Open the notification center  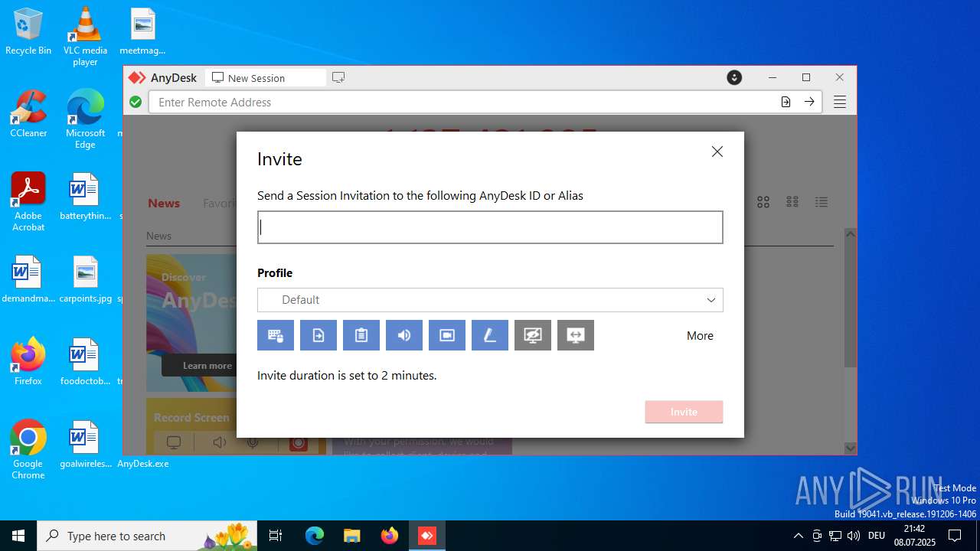pyautogui.click(x=955, y=536)
